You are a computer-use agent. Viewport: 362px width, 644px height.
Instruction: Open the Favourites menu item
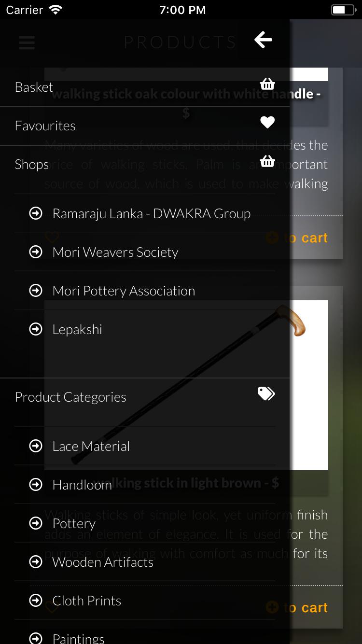pyautogui.click(x=145, y=126)
